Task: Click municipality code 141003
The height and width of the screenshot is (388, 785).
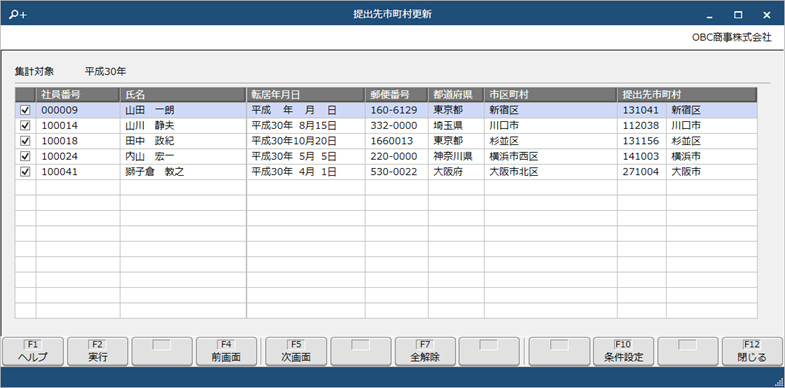Action: point(642,157)
